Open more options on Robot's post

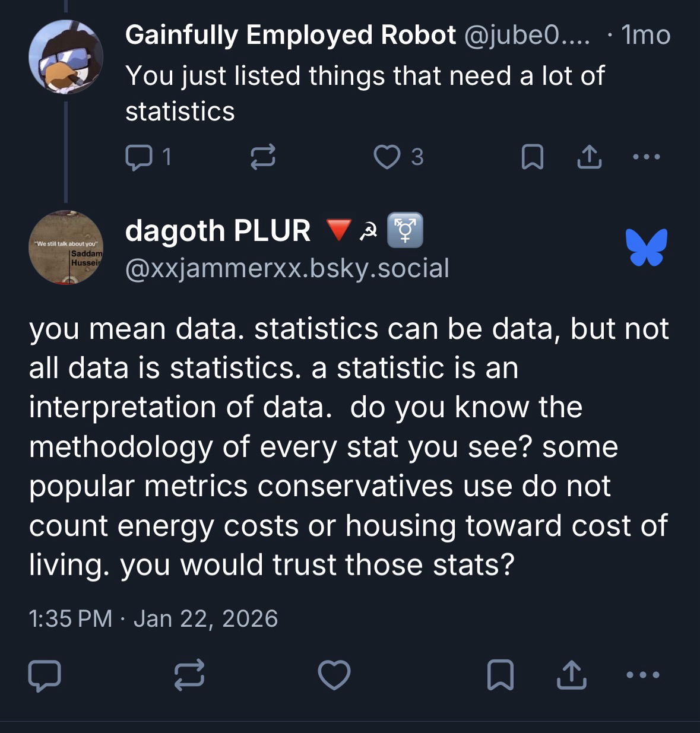click(646, 157)
